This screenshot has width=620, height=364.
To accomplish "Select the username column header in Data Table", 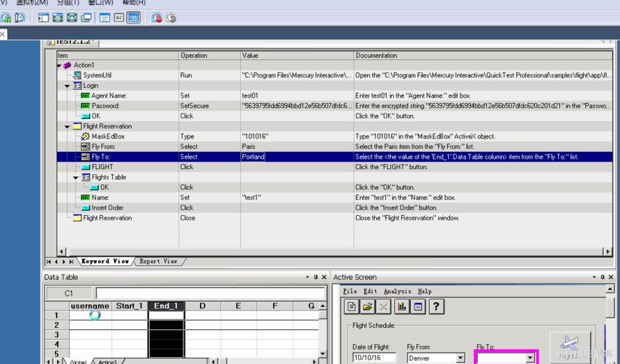I will [90, 306].
